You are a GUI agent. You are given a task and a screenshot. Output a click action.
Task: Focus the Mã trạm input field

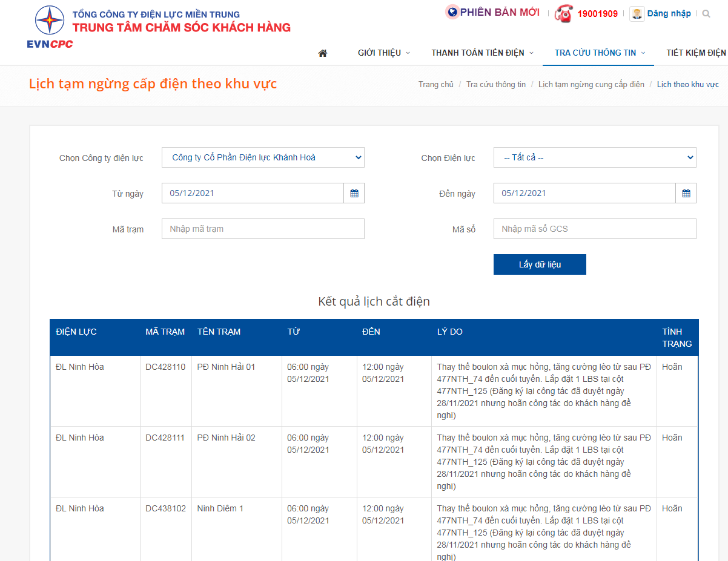pos(263,229)
